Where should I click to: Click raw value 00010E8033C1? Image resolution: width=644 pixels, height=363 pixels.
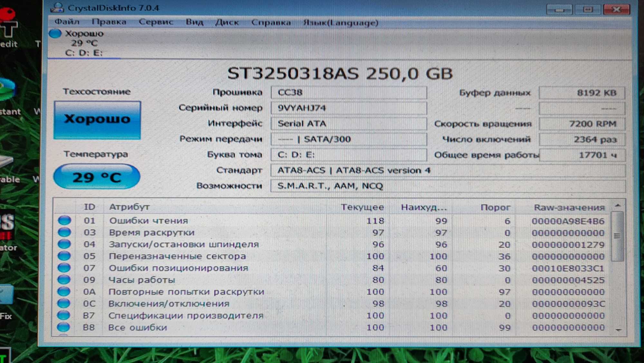(x=568, y=268)
